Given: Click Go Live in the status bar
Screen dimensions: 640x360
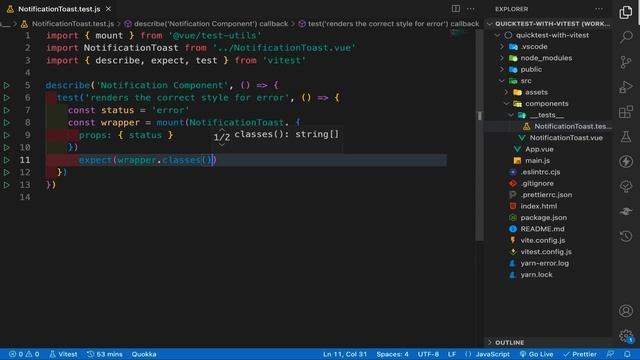Looking at the screenshot, I should click(x=536, y=354).
